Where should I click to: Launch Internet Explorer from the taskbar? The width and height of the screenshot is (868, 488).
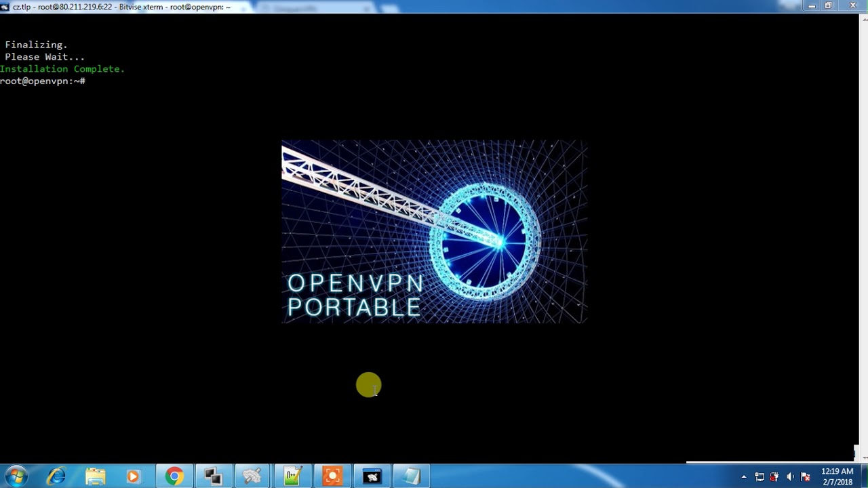pos(56,476)
